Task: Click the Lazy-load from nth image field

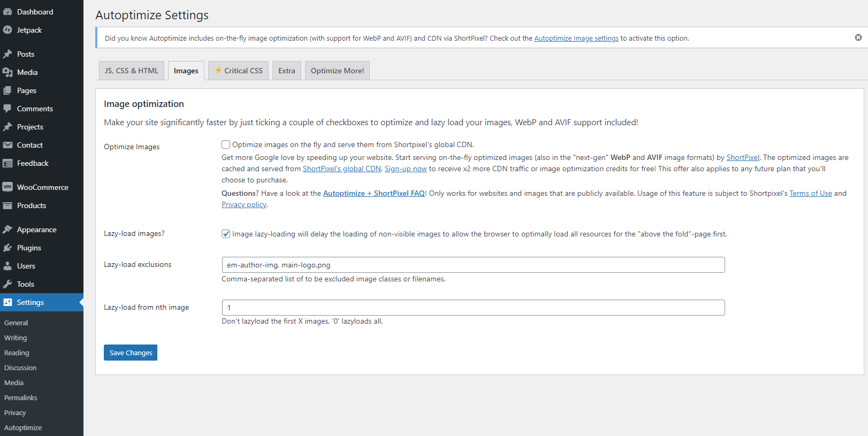Action: pyautogui.click(x=473, y=308)
